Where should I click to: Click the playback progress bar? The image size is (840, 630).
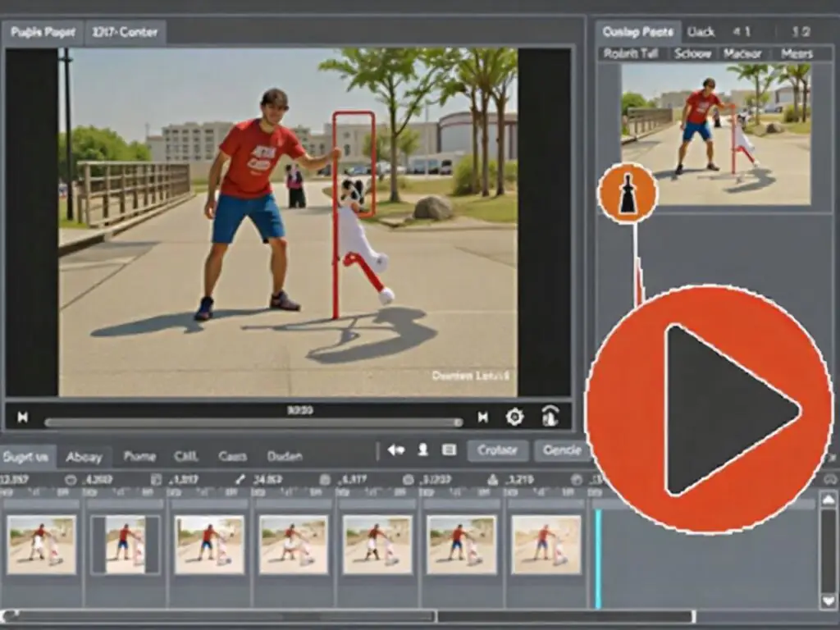click(x=253, y=423)
